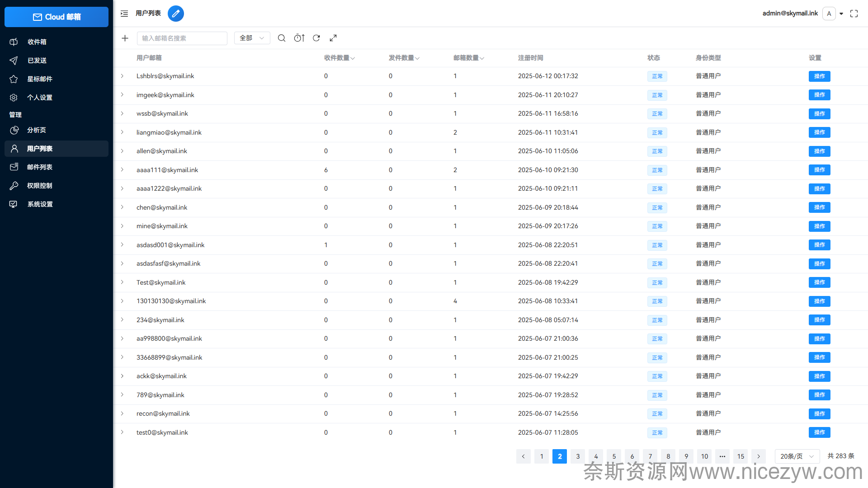Go to page 3 in pagination
The image size is (868, 488).
(x=578, y=456)
